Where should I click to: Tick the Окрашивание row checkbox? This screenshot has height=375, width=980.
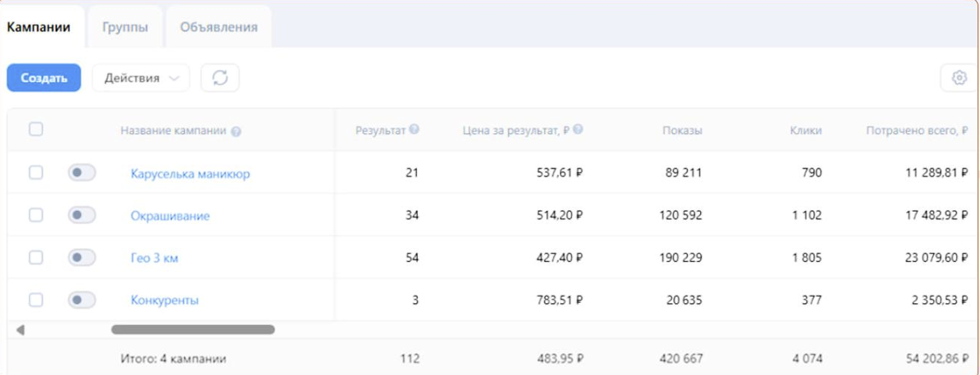coord(36,215)
